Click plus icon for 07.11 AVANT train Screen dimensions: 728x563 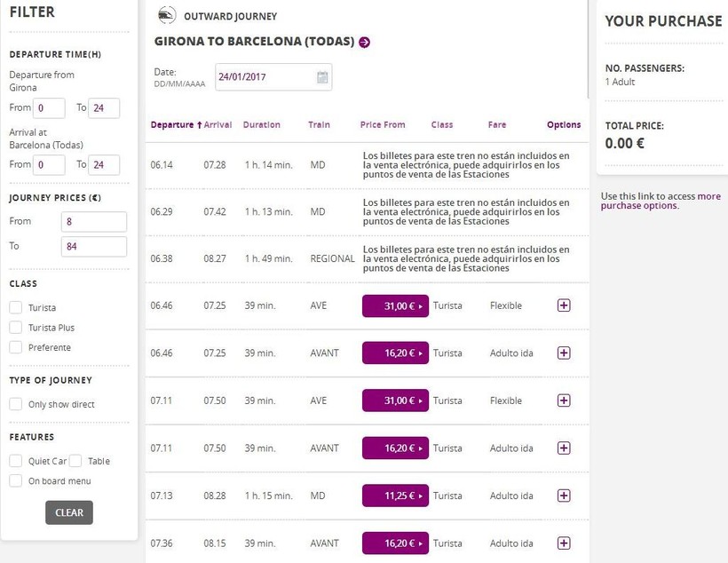coord(564,448)
